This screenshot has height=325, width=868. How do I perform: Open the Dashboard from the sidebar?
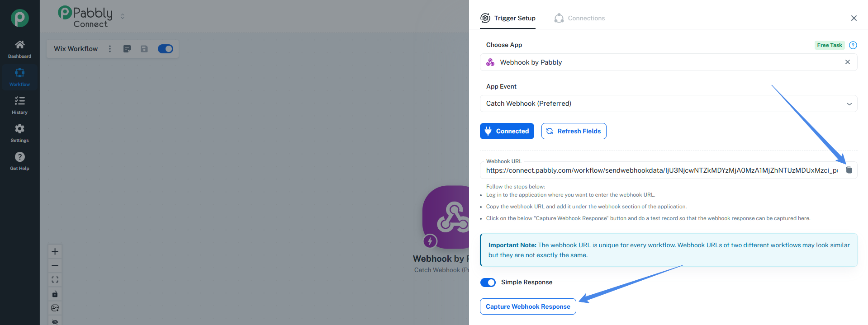point(19,49)
